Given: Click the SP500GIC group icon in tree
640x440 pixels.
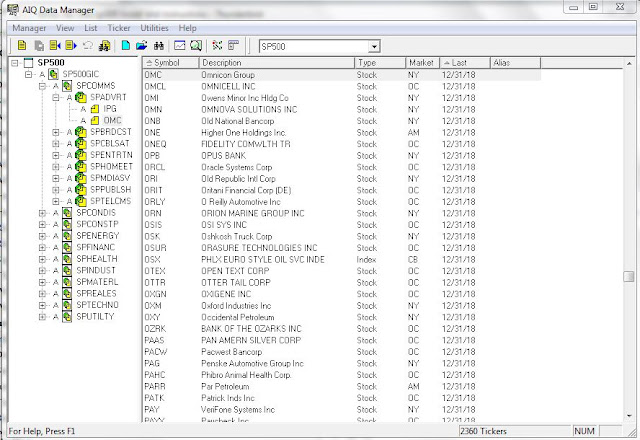Looking at the screenshot, I should coord(53,74).
